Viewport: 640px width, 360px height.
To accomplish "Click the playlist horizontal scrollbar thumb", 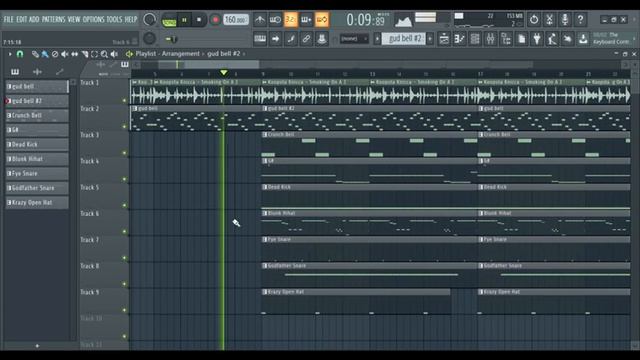I will point(209,64).
